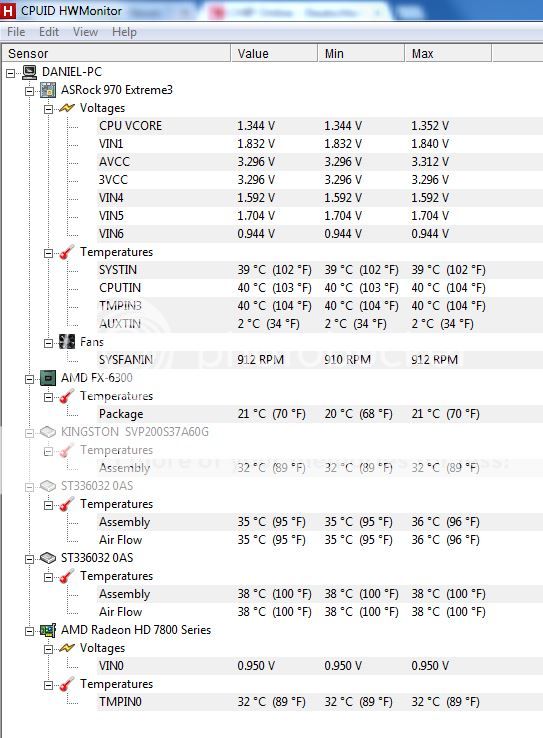
Task: Open the File menu
Action: (x=16, y=32)
